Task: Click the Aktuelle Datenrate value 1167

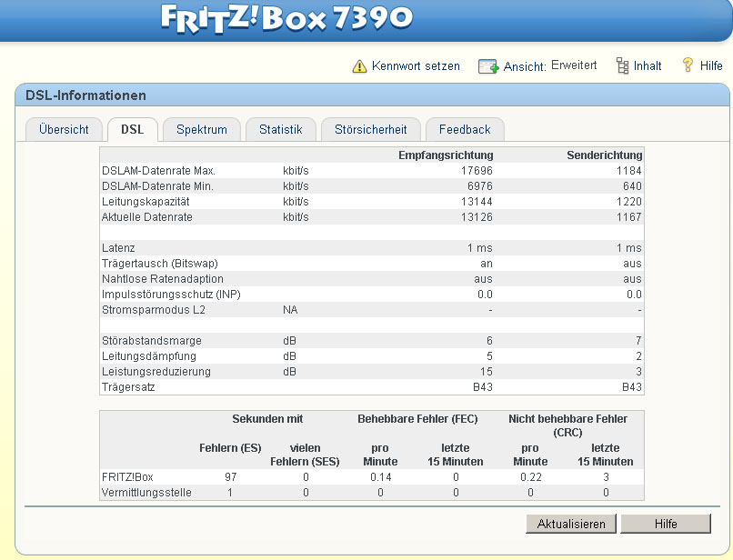Action: pos(628,217)
